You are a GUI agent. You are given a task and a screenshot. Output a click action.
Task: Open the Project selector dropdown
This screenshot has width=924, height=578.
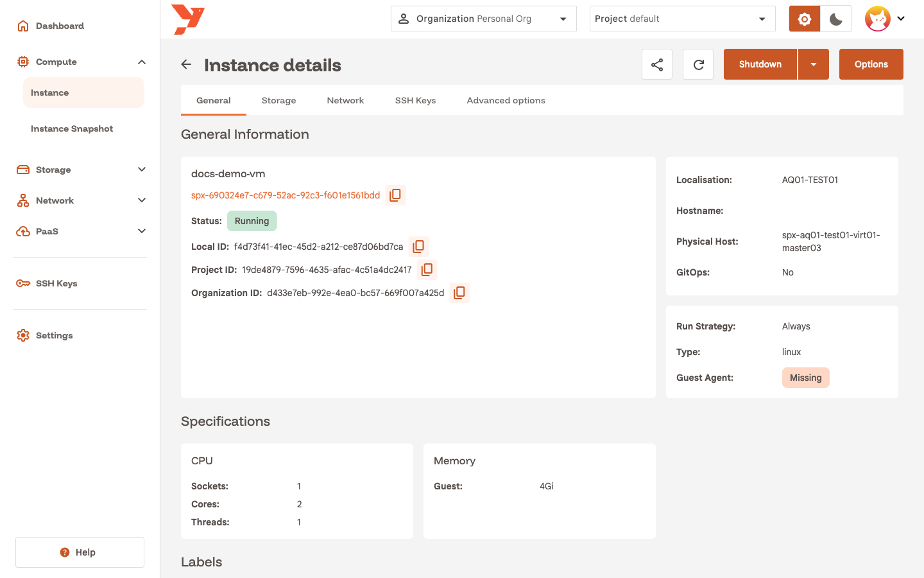coord(683,19)
